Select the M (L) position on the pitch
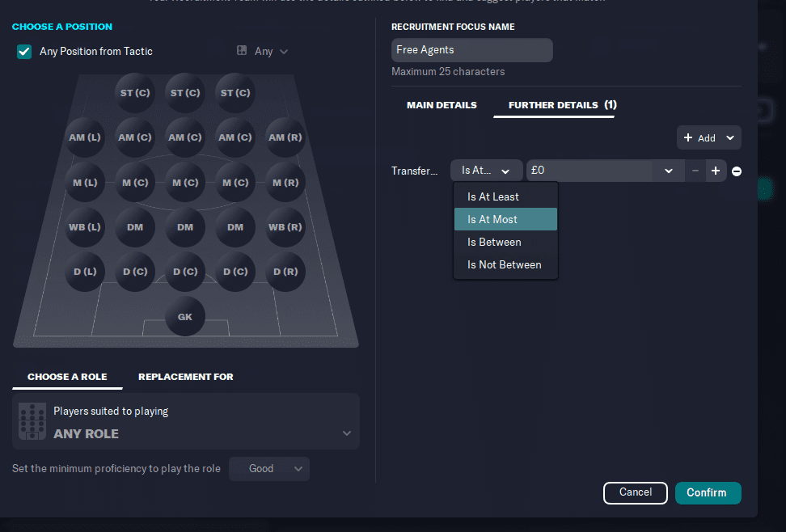The image size is (786, 532). point(85,183)
